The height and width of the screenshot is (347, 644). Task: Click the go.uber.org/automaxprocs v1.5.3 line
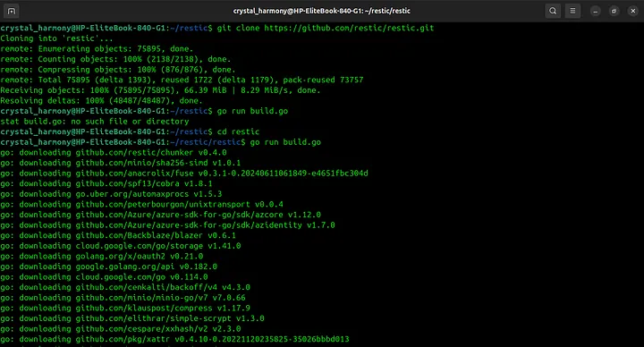(111, 194)
